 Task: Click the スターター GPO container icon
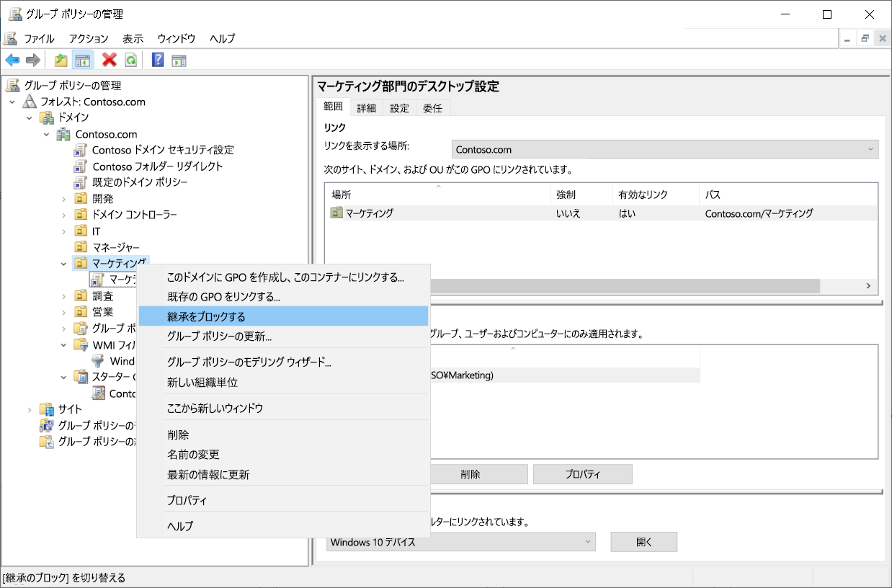81,376
